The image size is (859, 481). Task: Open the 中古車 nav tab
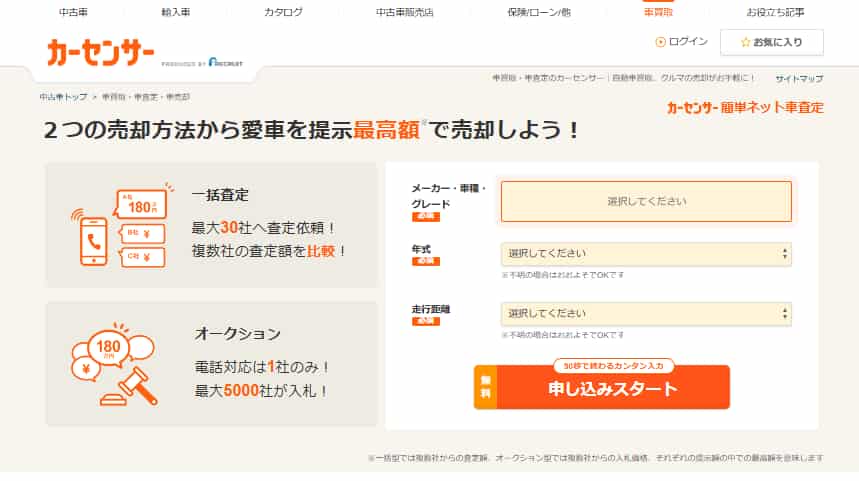pos(75,12)
